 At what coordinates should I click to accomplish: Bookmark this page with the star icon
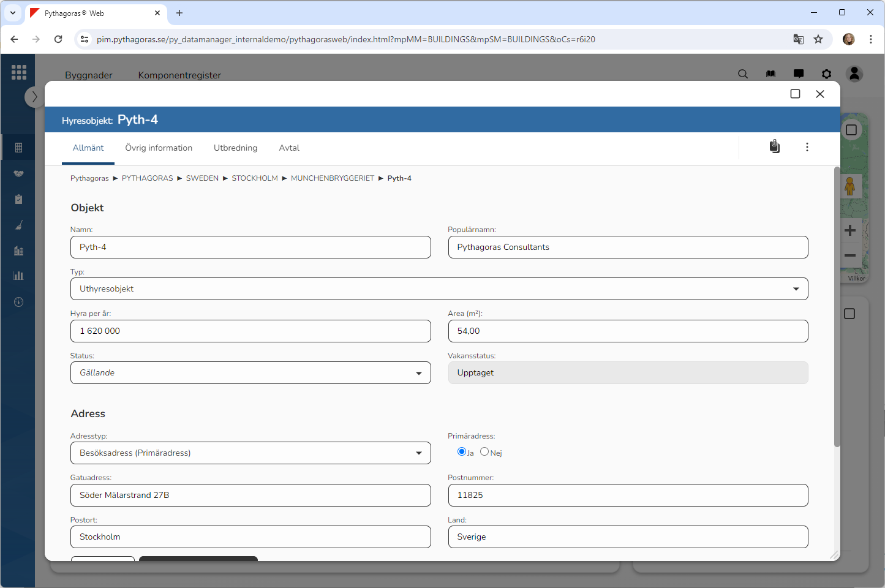(818, 39)
